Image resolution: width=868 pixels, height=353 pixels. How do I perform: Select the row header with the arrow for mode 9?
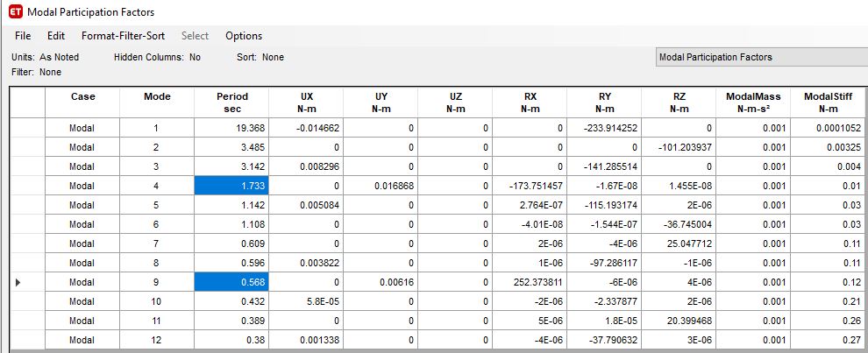pos(27,282)
